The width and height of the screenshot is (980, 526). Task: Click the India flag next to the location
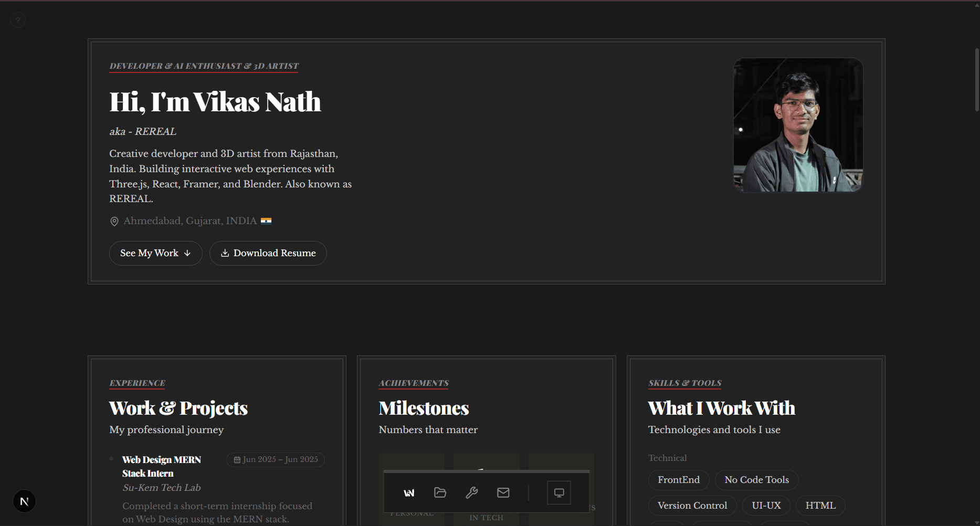tap(267, 220)
